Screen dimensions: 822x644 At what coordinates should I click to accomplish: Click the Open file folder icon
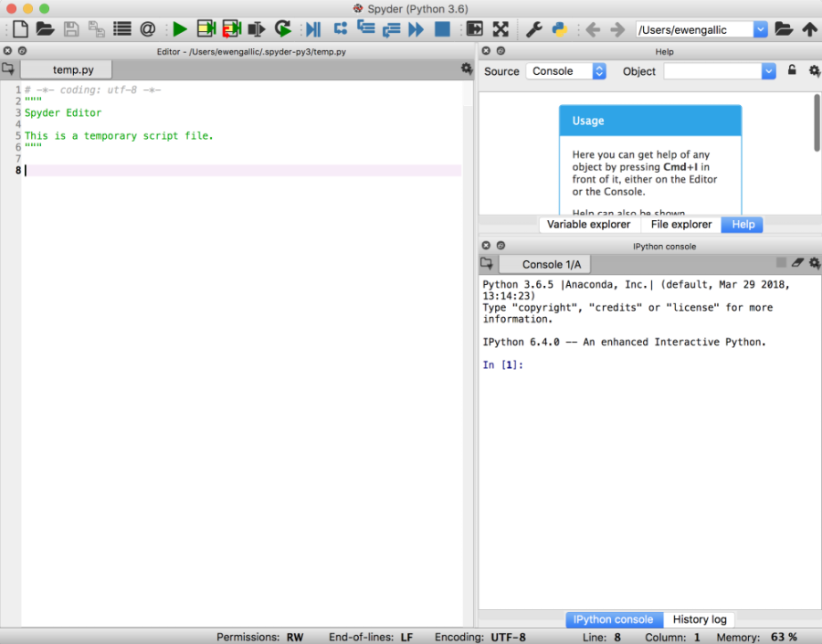pyautogui.click(x=45, y=29)
